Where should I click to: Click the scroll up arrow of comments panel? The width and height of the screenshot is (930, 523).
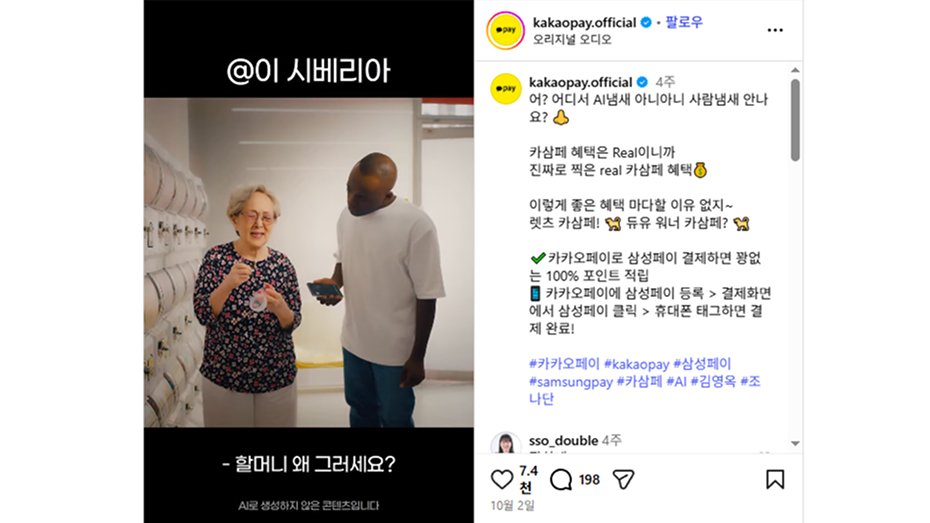coord(795,71)
